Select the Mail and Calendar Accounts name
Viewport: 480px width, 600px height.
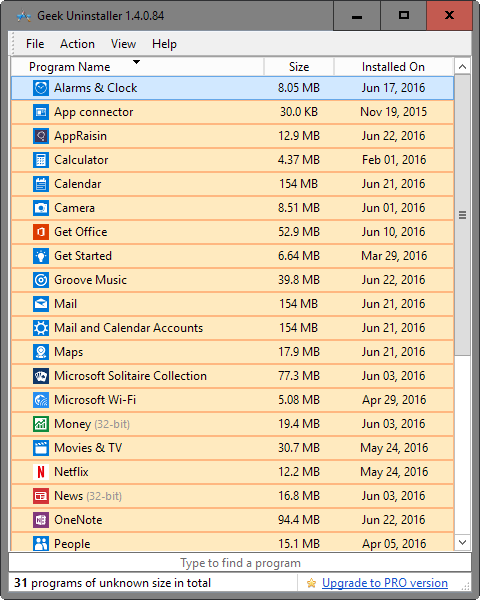tap(129, 328)
